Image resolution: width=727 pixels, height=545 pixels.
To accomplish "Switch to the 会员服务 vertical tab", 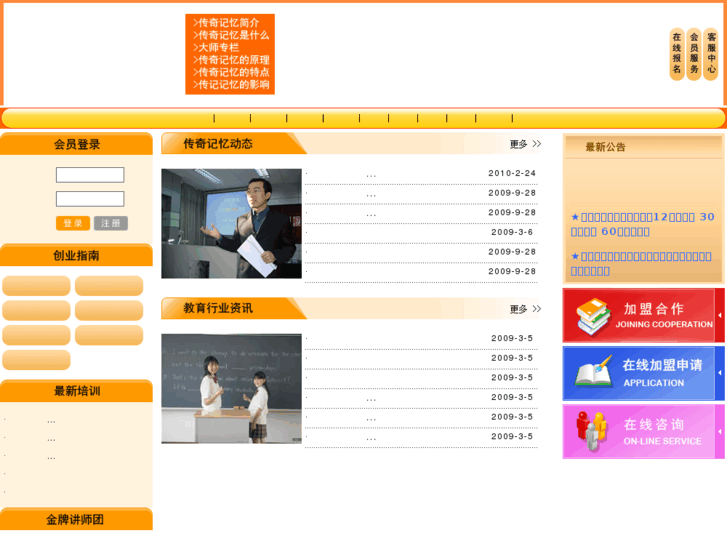I will point(694,54).
